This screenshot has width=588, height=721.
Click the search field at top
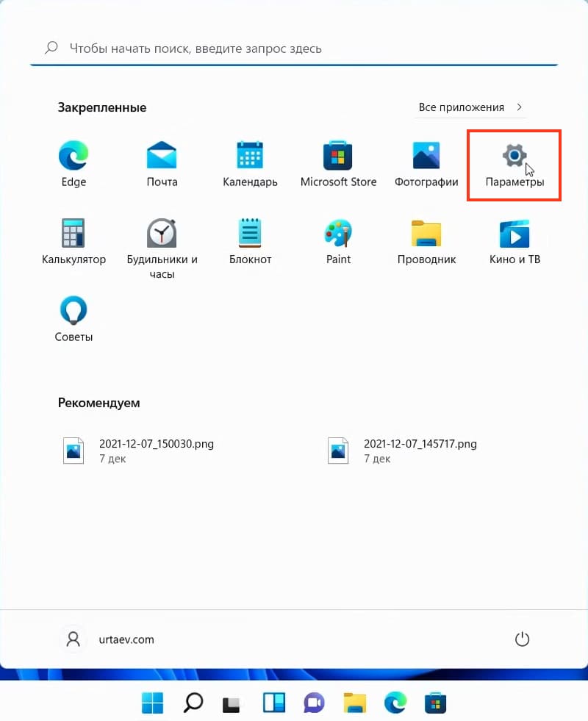point(294,49)
